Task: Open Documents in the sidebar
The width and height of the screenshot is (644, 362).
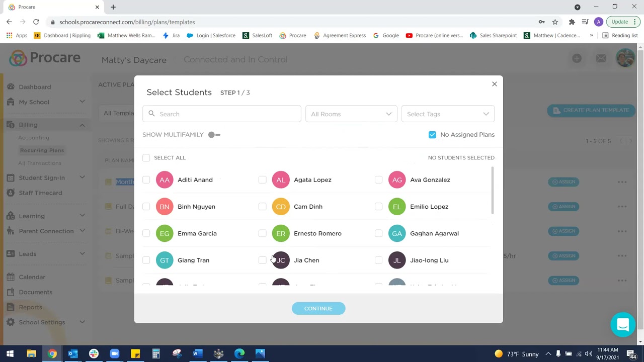Action: pyautogui.click(x=35, y=292)
